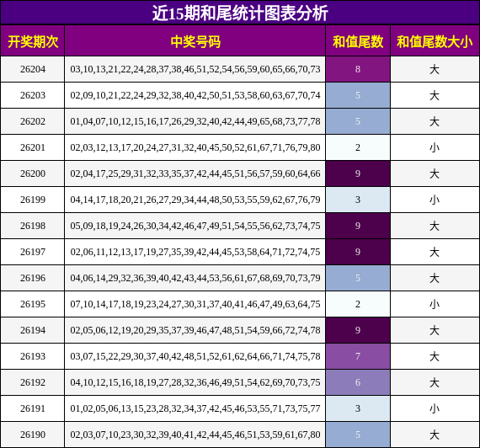
Task: Select winning numbers starting 01,04,07,10 for 26202
Action: (195, 121)
